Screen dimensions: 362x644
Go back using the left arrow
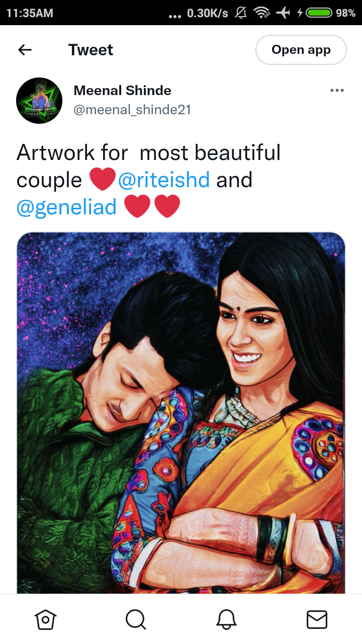[x=25, y=50]
